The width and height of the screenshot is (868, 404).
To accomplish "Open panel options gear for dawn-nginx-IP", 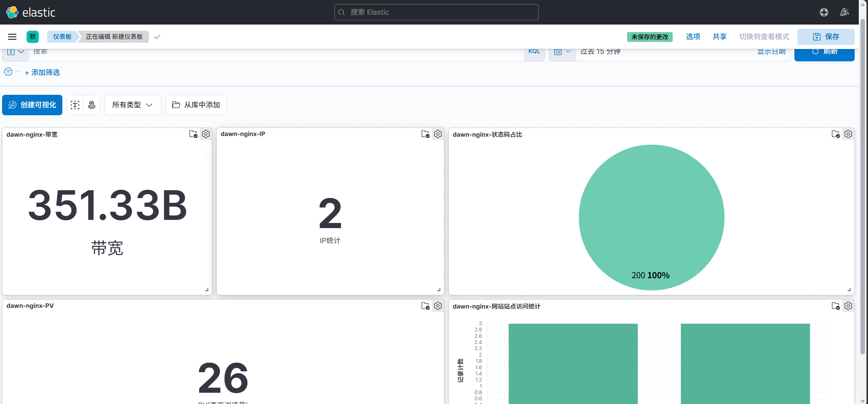I will [x=438, y=134].
